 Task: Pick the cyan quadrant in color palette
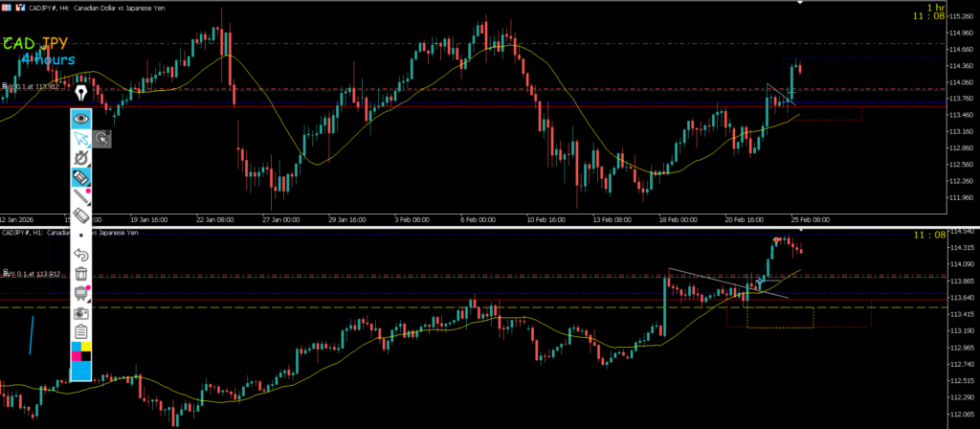coord(77,347)
